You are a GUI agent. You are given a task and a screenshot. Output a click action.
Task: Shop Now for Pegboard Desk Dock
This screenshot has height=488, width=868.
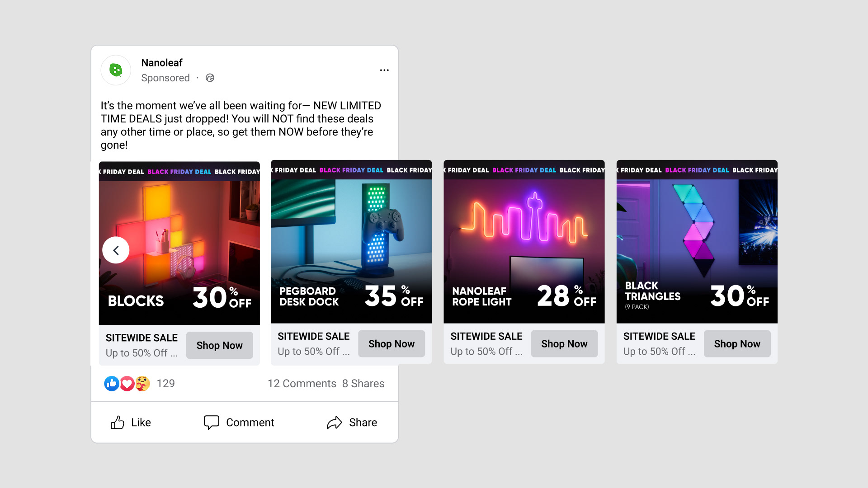pyautogui.click(x=392, y=344)
